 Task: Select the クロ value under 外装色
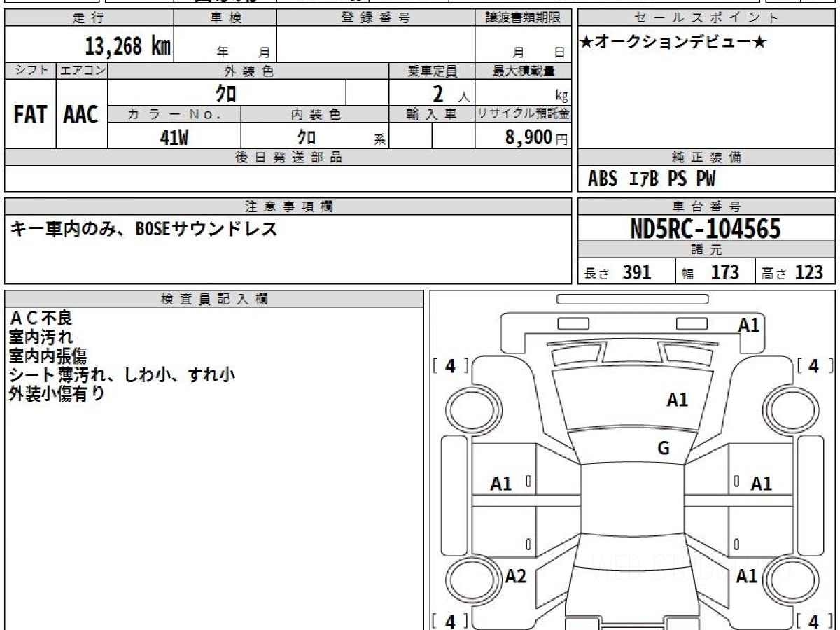coord(226,92)
